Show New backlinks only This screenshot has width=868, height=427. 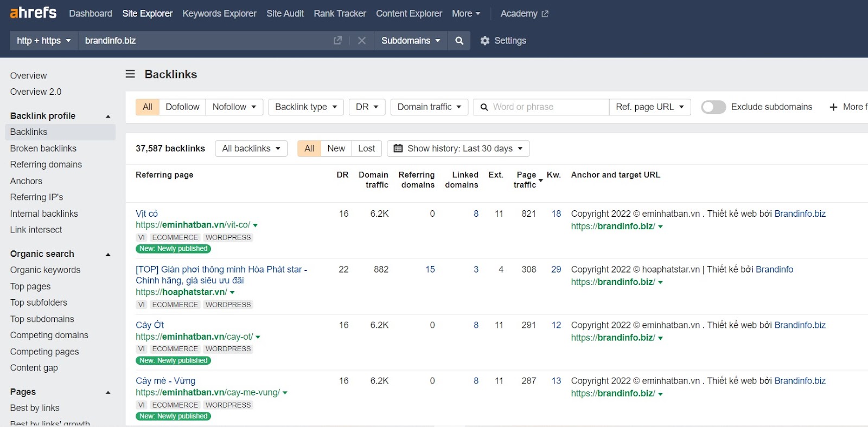[x=336, y=148]
